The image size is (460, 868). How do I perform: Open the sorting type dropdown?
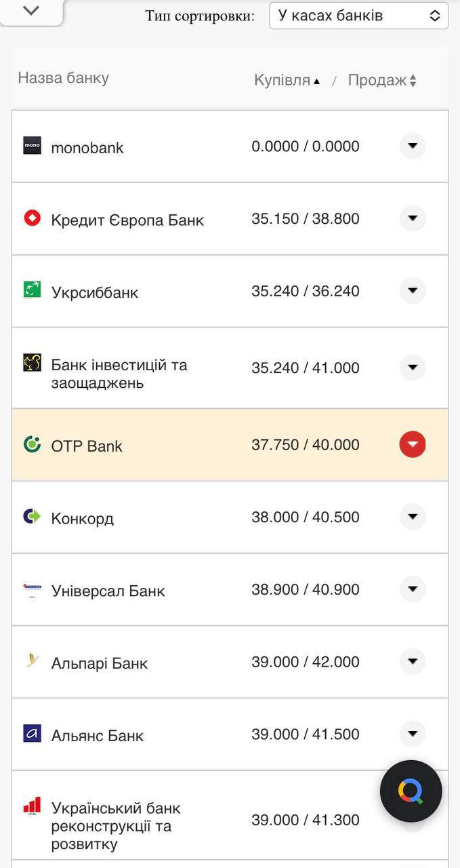[358, 15]
